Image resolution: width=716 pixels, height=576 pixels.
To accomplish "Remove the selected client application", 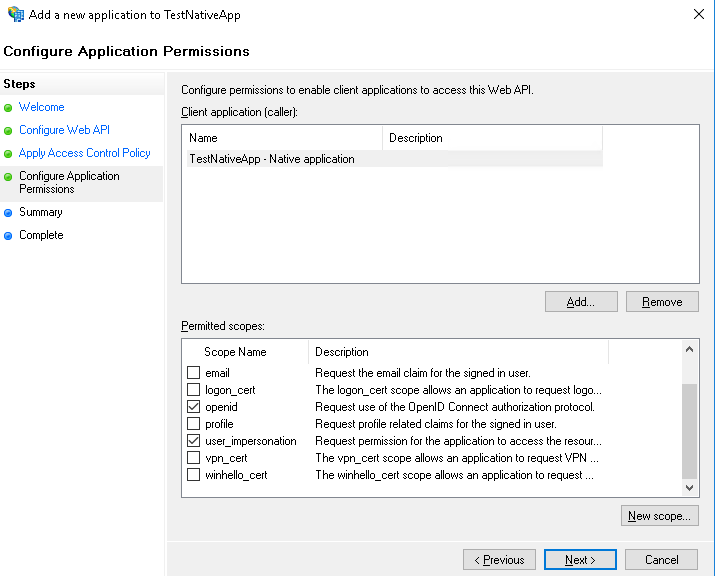I will click(x=662, y=302).
